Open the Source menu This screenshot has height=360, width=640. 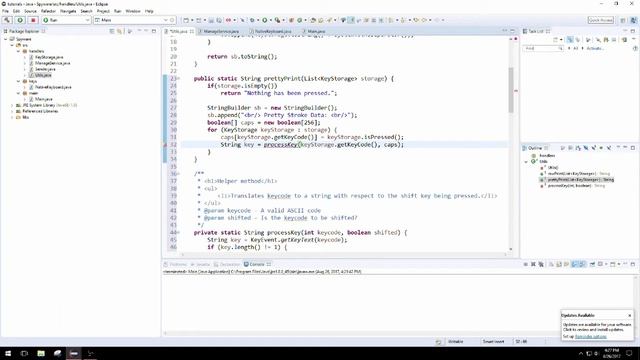point(30,11)
